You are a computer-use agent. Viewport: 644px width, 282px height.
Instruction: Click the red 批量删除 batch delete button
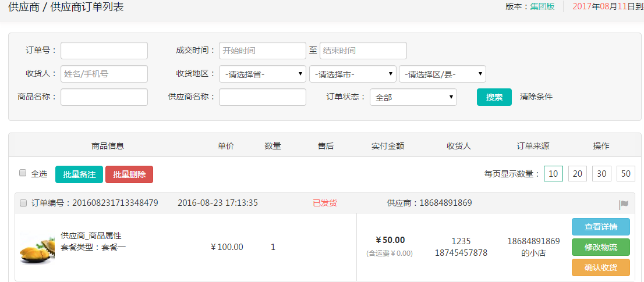129,174
